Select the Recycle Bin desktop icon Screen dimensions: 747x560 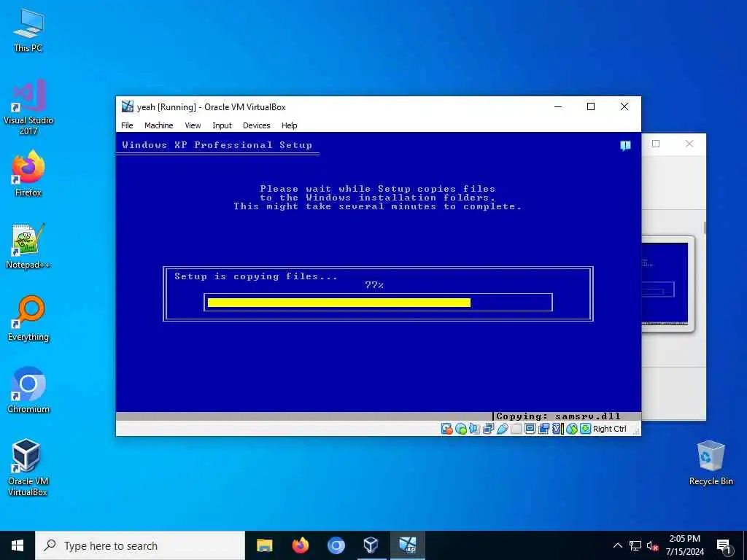point(711,463)
